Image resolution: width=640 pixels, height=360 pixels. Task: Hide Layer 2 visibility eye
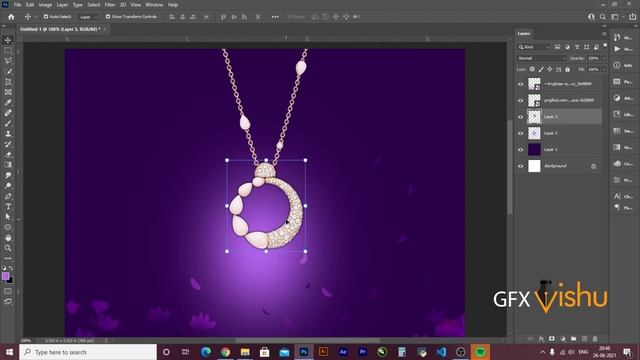(x=520, y=133)
